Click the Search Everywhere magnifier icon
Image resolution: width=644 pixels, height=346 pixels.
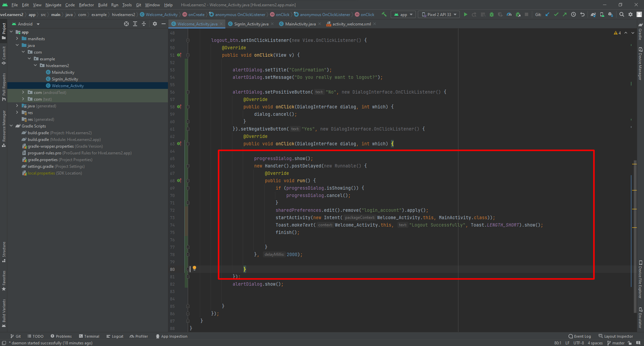[x=621, y=15]
